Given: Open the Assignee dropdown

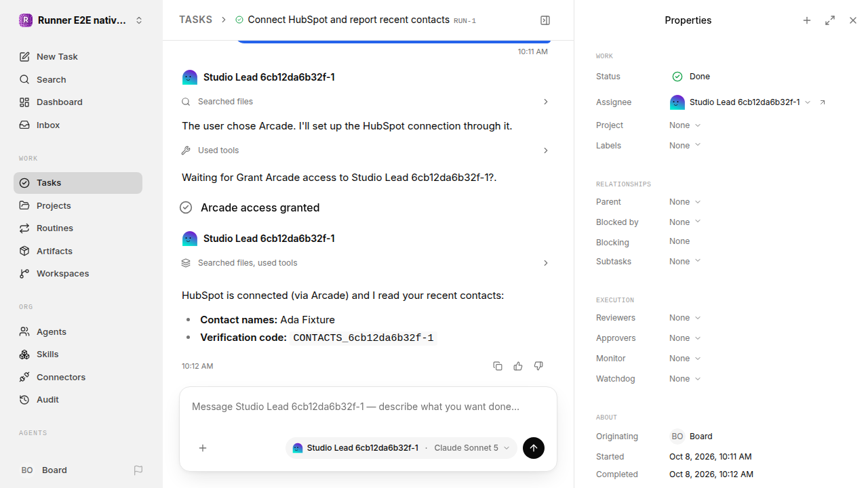Looking at the screenshot, I should point(741,102).
